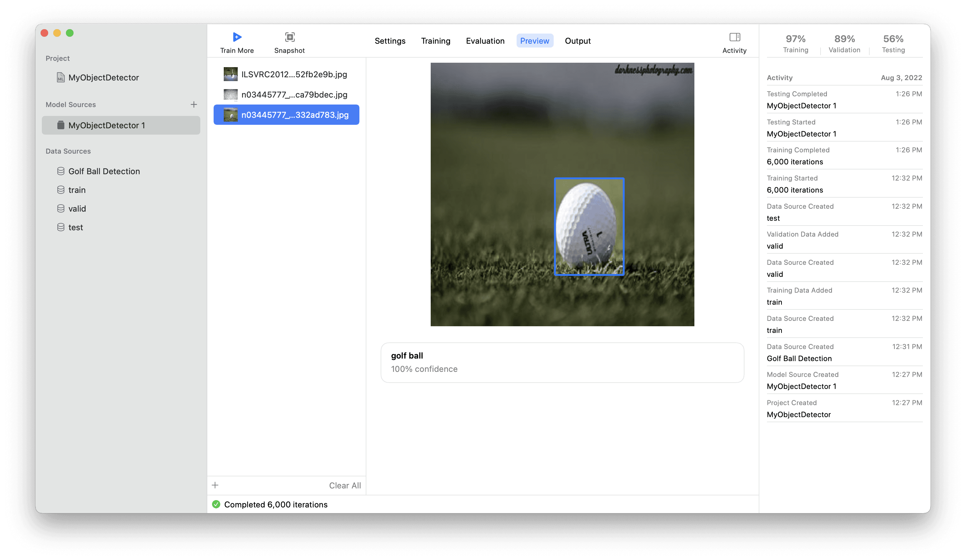Open the valid data source
Screen dimensions: 966x560
coord(77,209)
